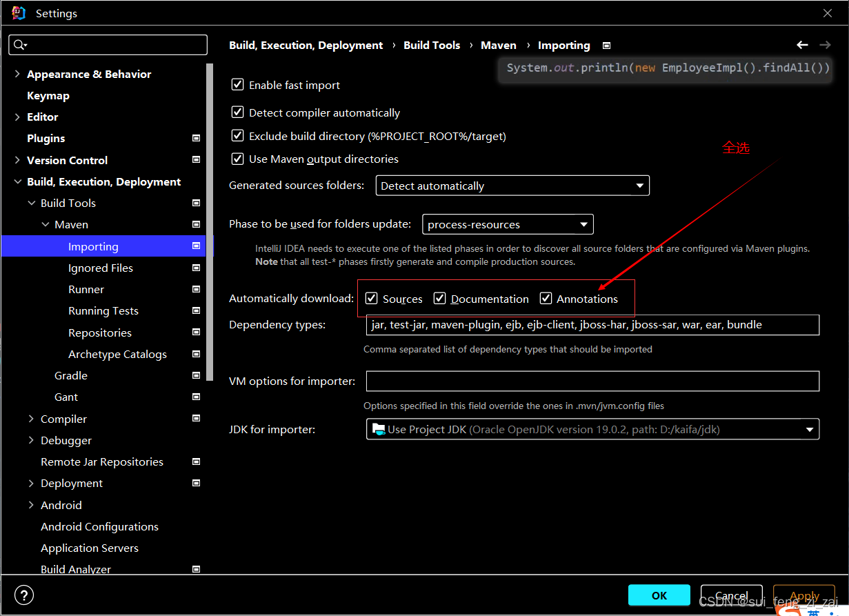The width and height of the screenshot is (849, 616).
Task: Click the project-level icon beside Compiler
Action: 196,419
